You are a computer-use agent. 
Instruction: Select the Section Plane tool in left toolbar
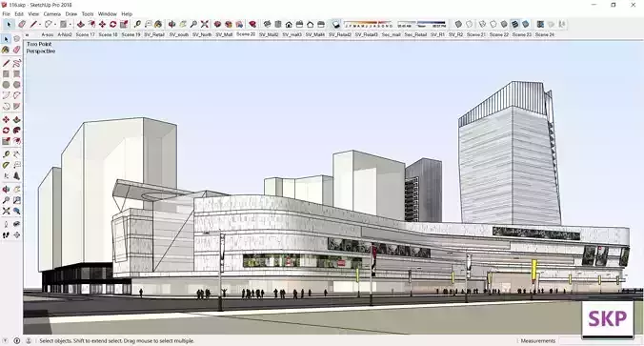click(16, 235)
